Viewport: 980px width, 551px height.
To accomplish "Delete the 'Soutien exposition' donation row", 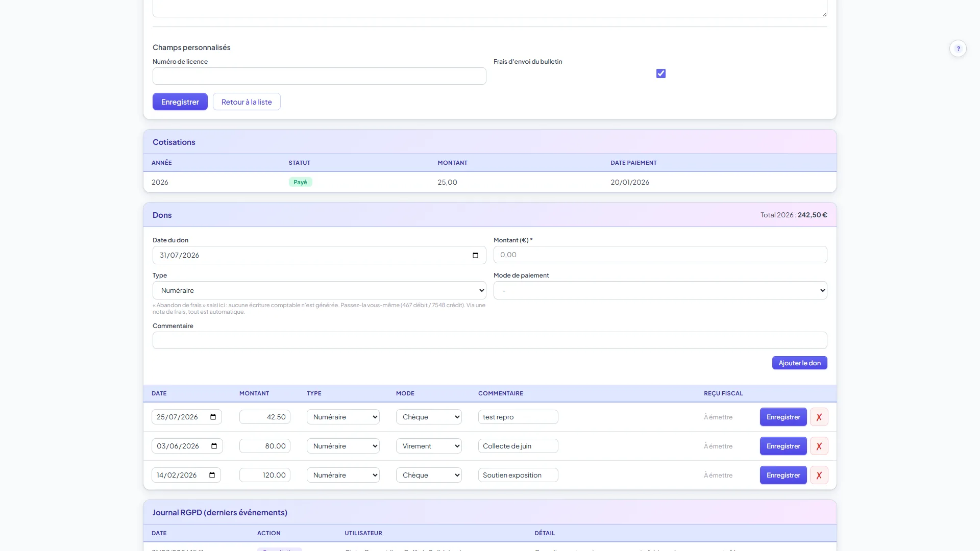I will pyautogui.click(x=819, y=475).
